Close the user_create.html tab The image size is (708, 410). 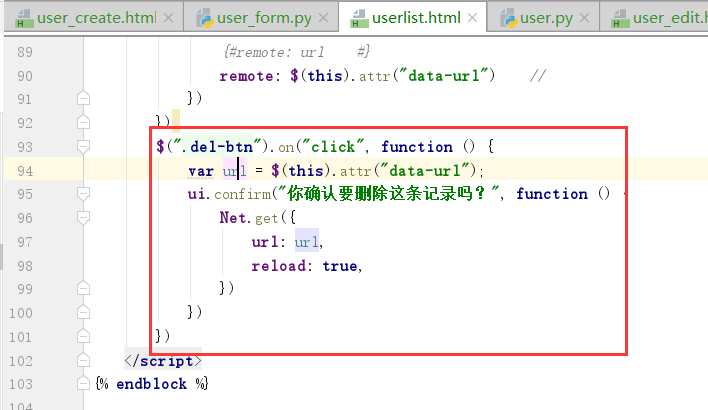168,18
